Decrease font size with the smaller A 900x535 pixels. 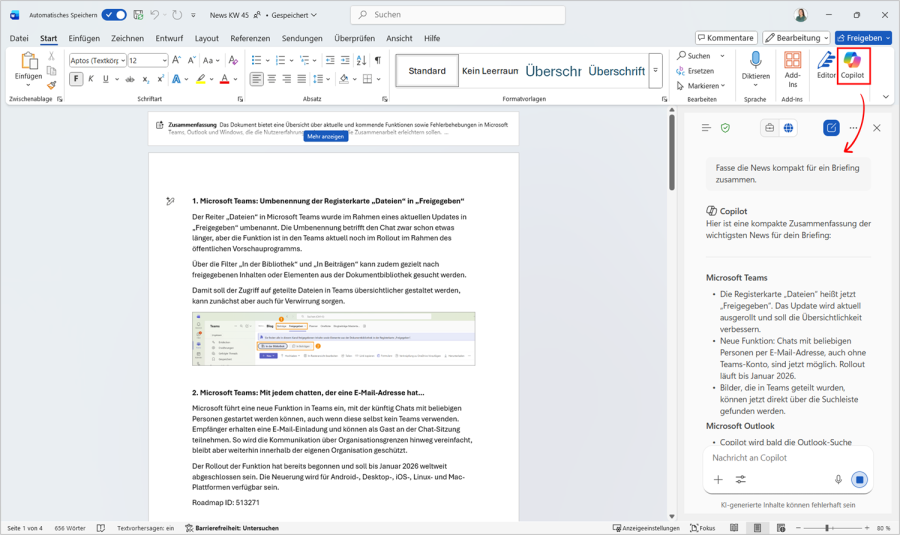tap(192, 60)
